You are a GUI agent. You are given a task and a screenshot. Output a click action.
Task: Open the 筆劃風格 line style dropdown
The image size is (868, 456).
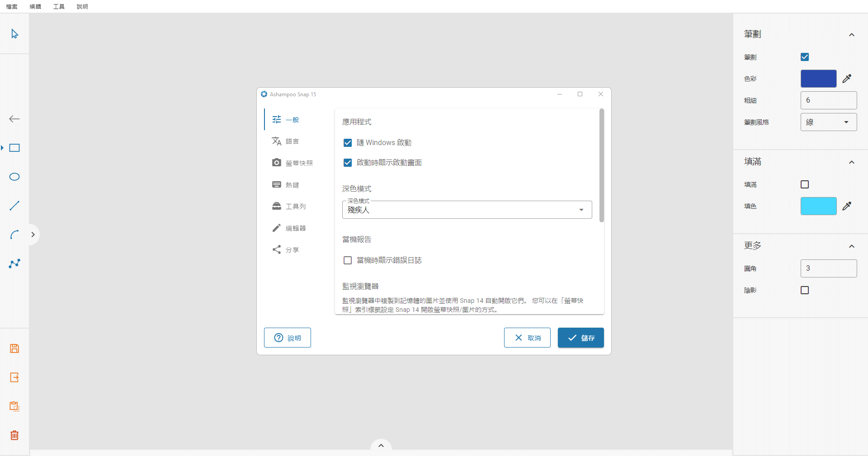pyautogui.click(x=828, y=122)
